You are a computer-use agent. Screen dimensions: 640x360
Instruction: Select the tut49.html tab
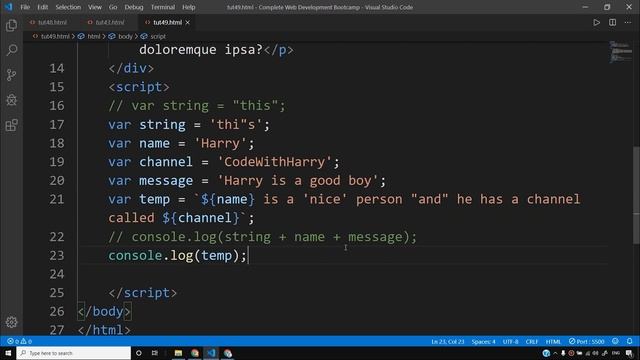pyautogui.click(x=167, y=22)
